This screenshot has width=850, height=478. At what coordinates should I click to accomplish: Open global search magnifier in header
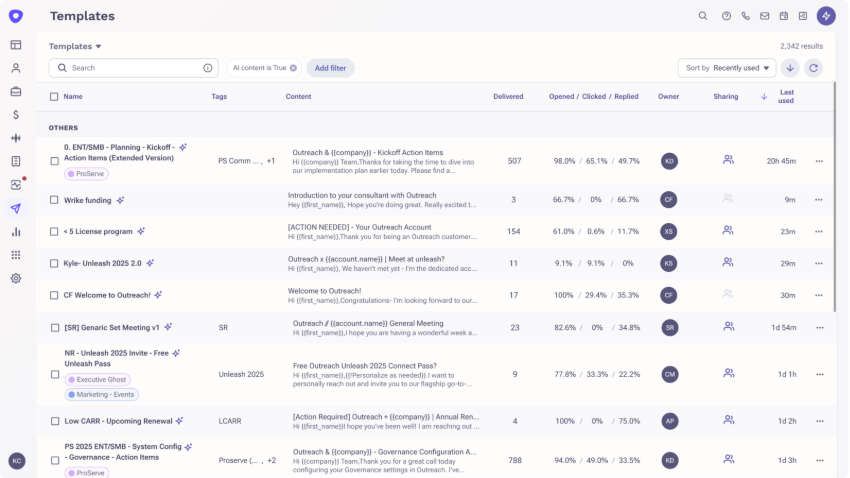click(x=703, y=16)
